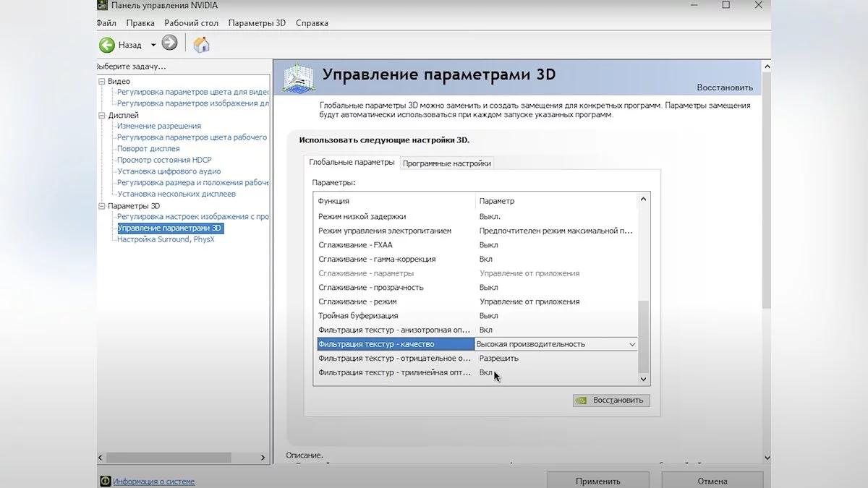Click the Предпочтителен режим максимальной value
This screenshot has height=488, width=868.
[x=556, y=231]
